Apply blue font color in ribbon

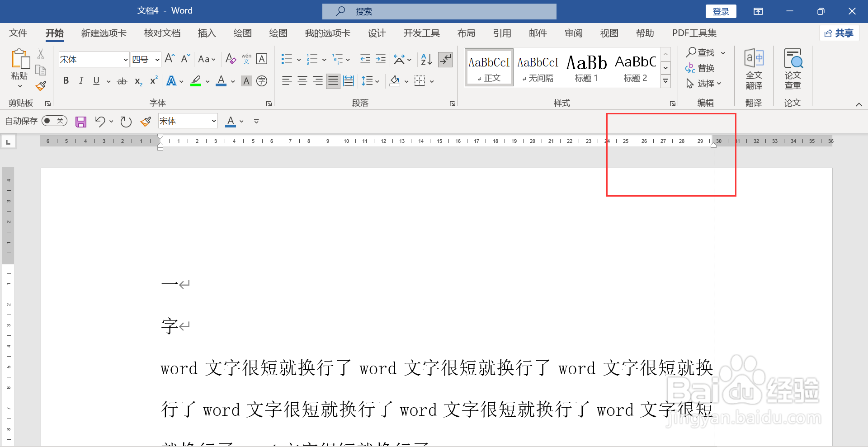pos(221,81)
